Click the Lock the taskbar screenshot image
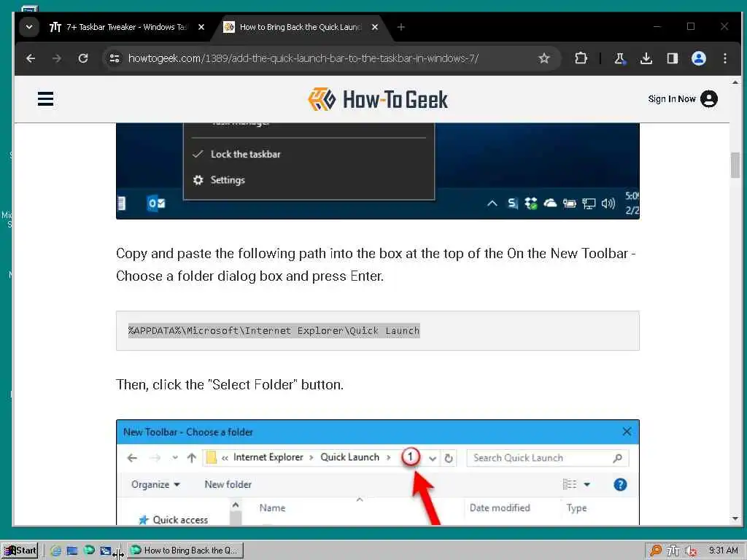The width and height of the screenshot is (747, 560). tap(378, 171)
